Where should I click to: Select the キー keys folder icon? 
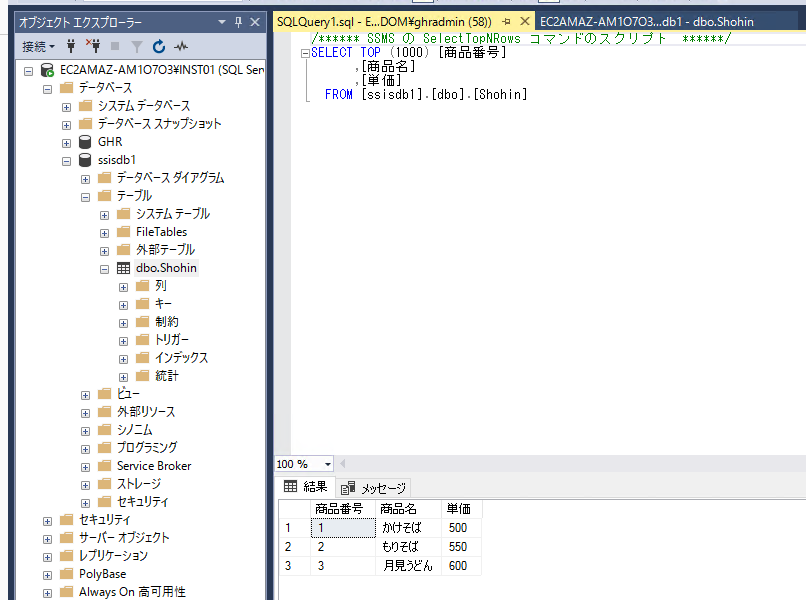click(x=142, y=304)
